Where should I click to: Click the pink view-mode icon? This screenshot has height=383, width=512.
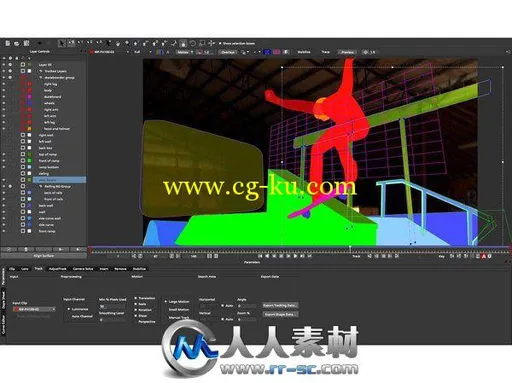[276, 52]
